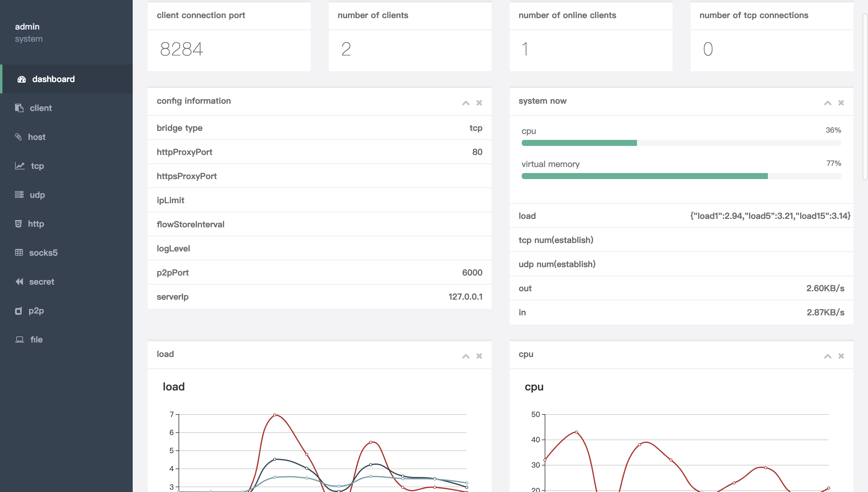
Task: Click serverIp value field 127.0.0.1
Action: (465, 297)
